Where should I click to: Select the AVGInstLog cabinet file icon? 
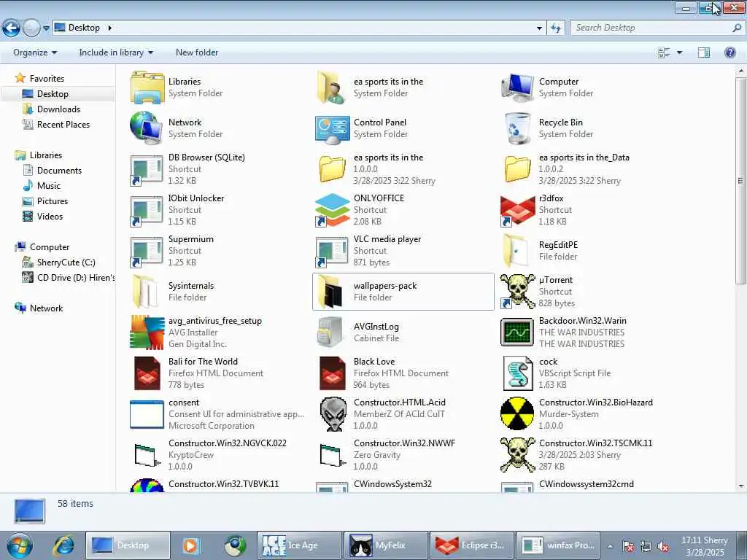pyautogui.click(x=330, y=332)
